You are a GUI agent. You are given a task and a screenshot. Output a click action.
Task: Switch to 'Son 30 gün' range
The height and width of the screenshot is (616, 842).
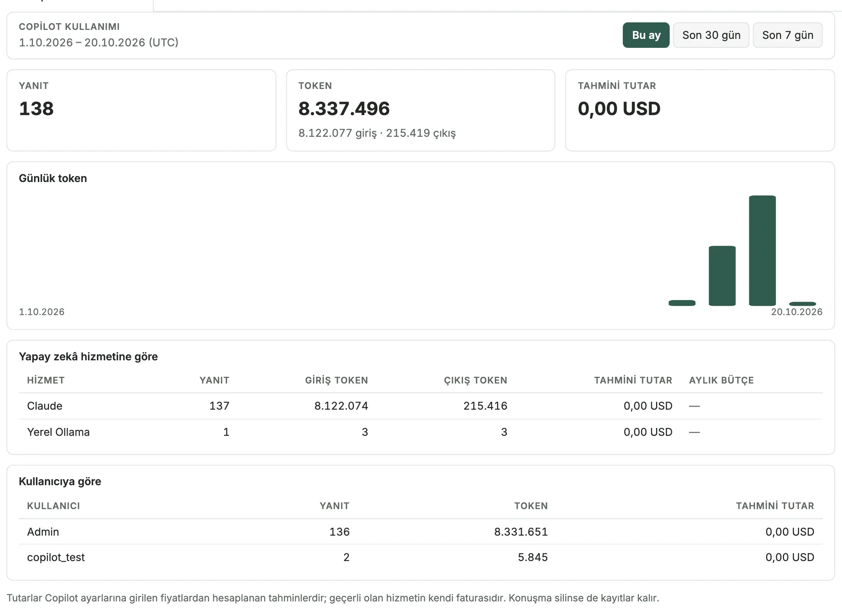711,35
